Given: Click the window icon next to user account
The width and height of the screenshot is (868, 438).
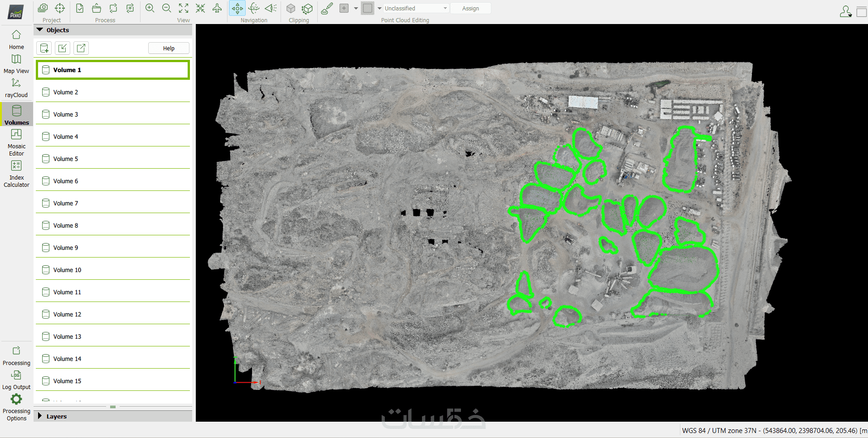Looking at the screenshot, I should 861,11.
